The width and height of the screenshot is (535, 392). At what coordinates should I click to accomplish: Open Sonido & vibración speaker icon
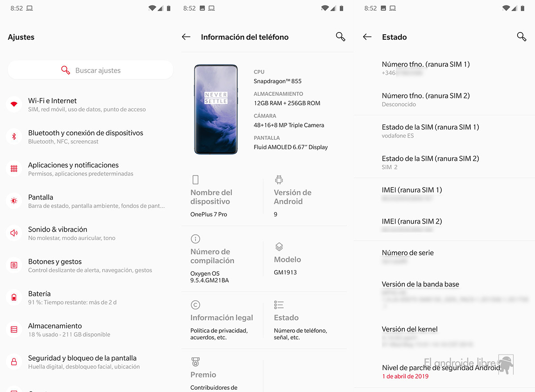click(x=14, y=233)
